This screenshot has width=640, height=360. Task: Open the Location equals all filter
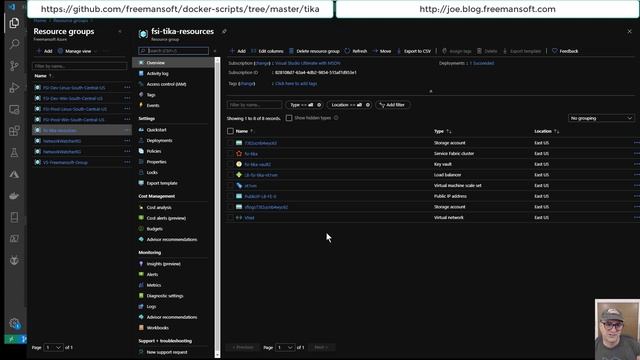[349, 105]
